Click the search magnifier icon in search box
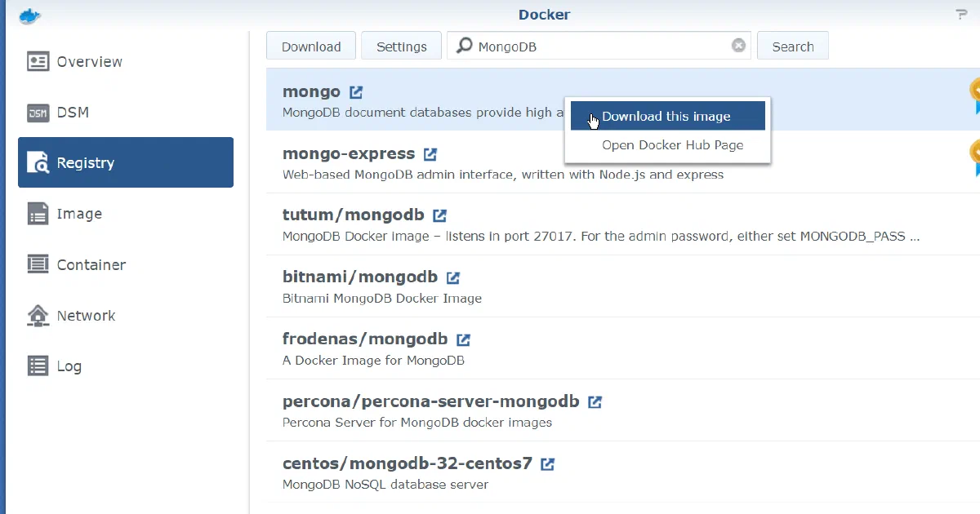The height and width of the screenshot is (514, 980). coord(464,46)
